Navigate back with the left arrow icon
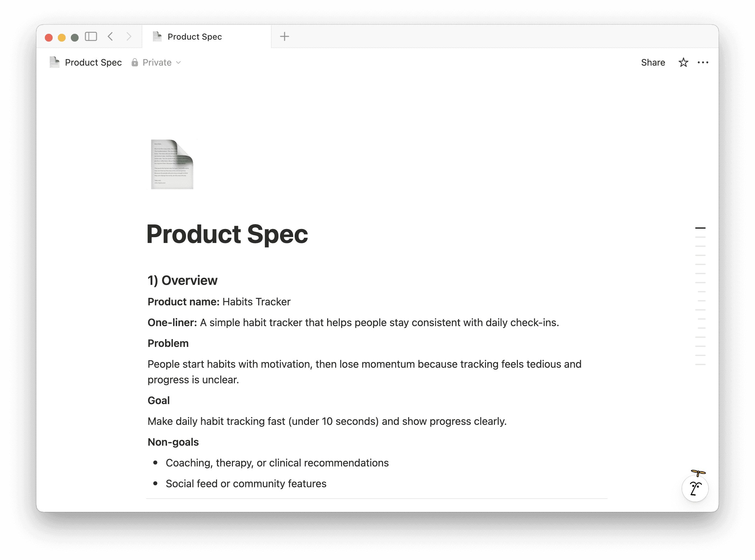 click(110, 37)
